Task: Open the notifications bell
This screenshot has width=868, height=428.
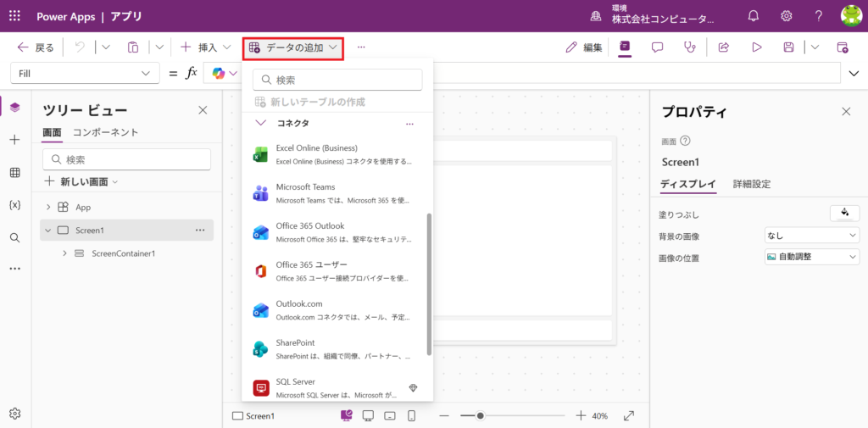Action: (x=754, y=16)
